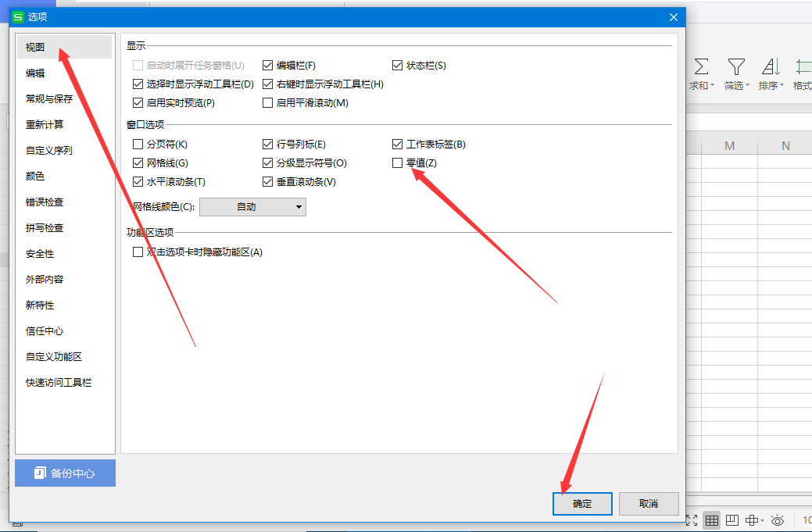Toggle the 分页符(K) page breaks checkbox
The image size is (812, 532).
138,145
